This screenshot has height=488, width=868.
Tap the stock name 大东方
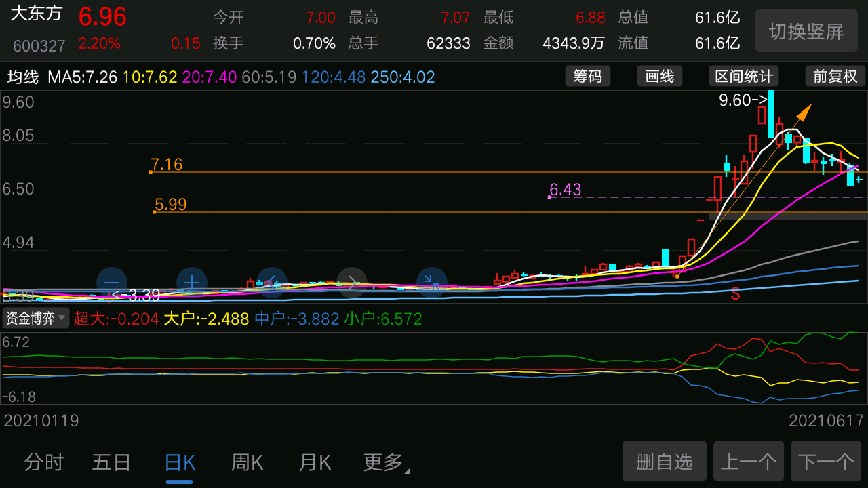coord(36,13)
